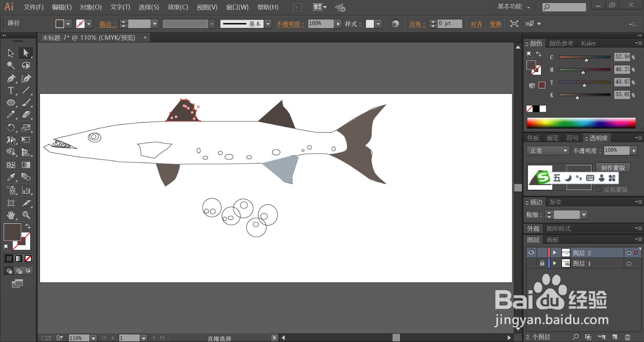Select the Scale tool
644x342 pixels.
pyautogui.click(x=26, y=128)
